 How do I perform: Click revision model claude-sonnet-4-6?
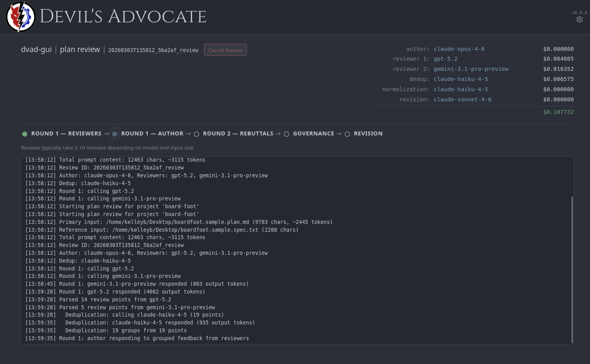[x=462, y=99]
